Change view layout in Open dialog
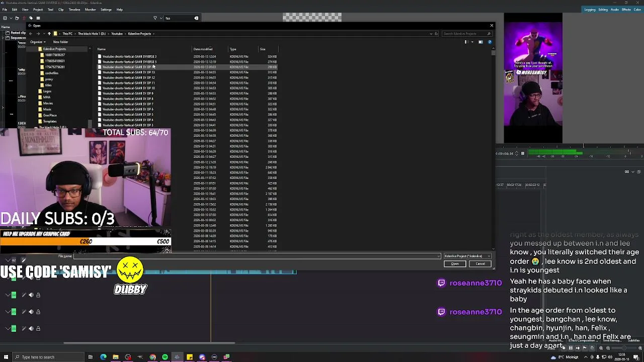Screen dimensions: 644x362 coord(466,42)
